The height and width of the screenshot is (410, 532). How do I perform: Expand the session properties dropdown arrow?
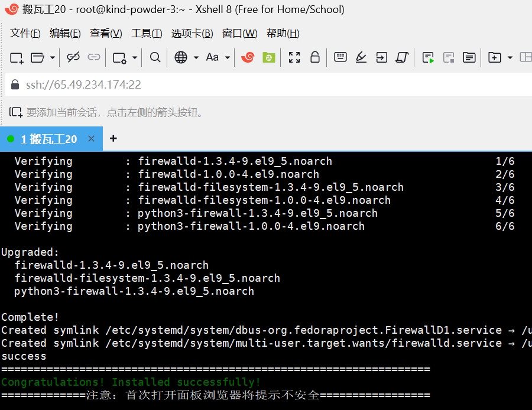tap(135, 58)
